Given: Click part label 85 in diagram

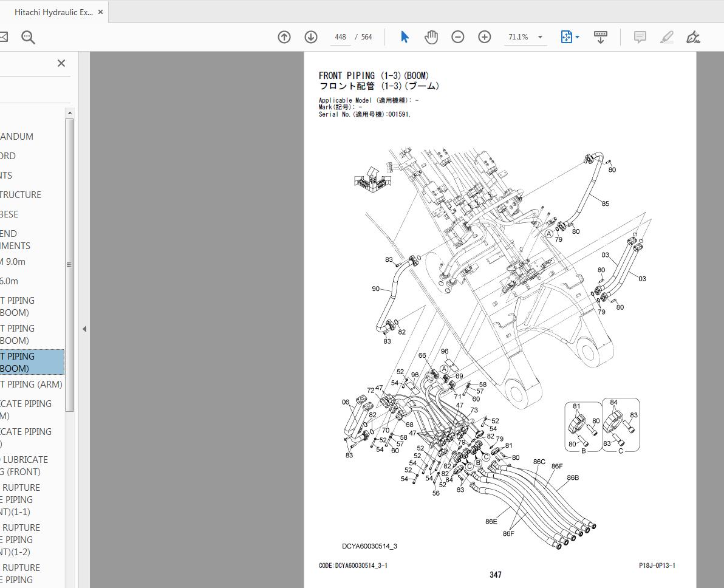Looking at the screenshot, I should click(606, 203).
